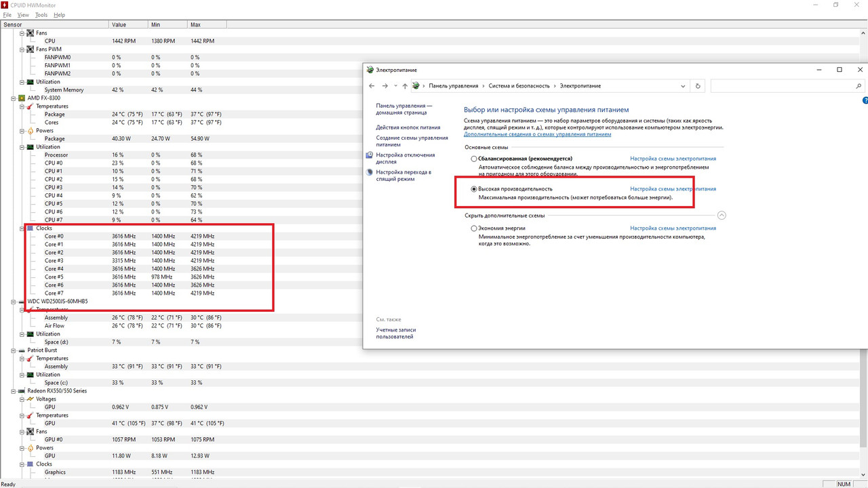This screenshot has width=868, height=488.
Task: Open recent locations dropdown near forward arrow
Action: pyautogui.click(x=395, y=86)
